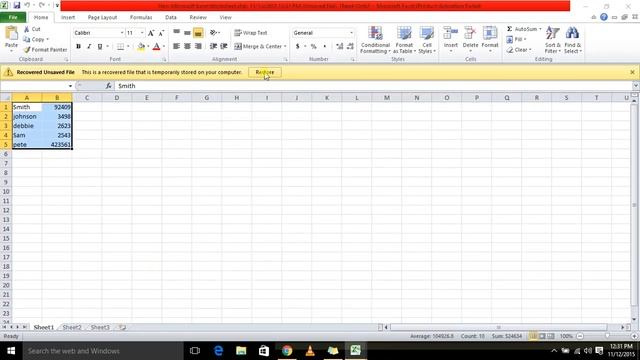Switch to the Formulas tab
Image resolution: width=640 pixels, height=360 pixels.
click(141, 18)
